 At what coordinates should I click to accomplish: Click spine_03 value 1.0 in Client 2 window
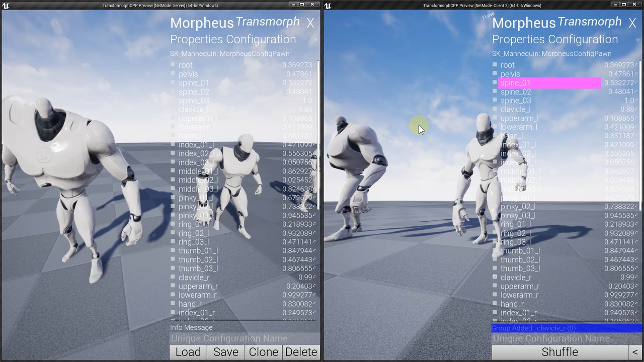629,101
